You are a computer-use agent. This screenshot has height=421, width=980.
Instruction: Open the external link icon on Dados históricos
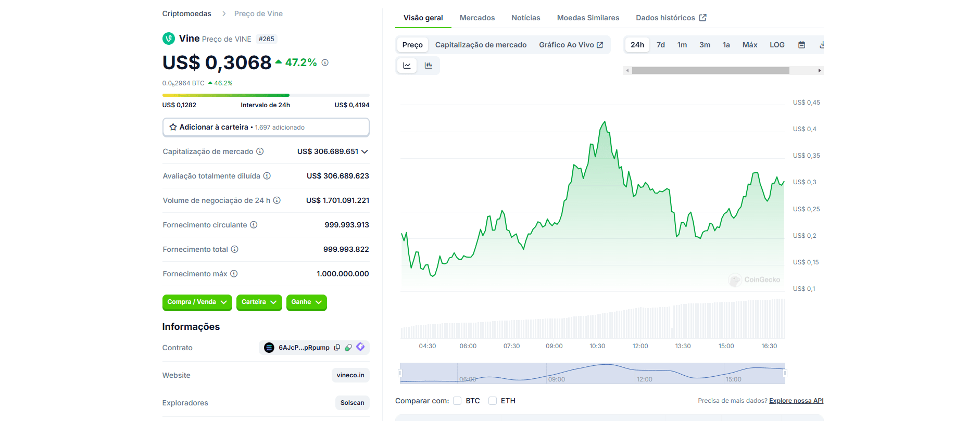click(702, 18)
